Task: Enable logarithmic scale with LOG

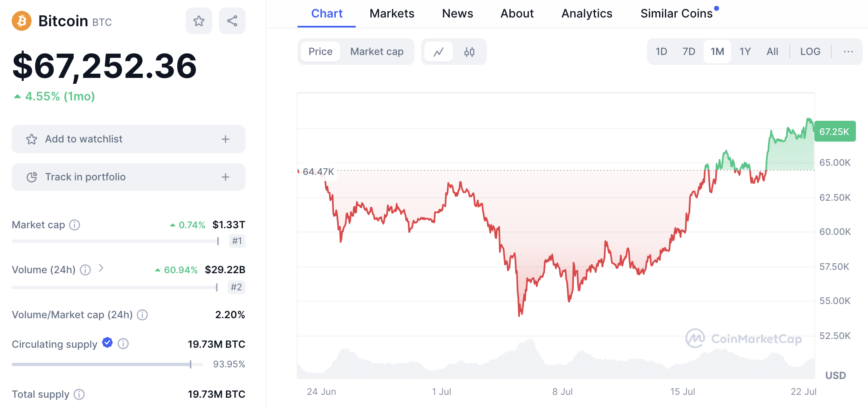Action: (x=810, y=51)
